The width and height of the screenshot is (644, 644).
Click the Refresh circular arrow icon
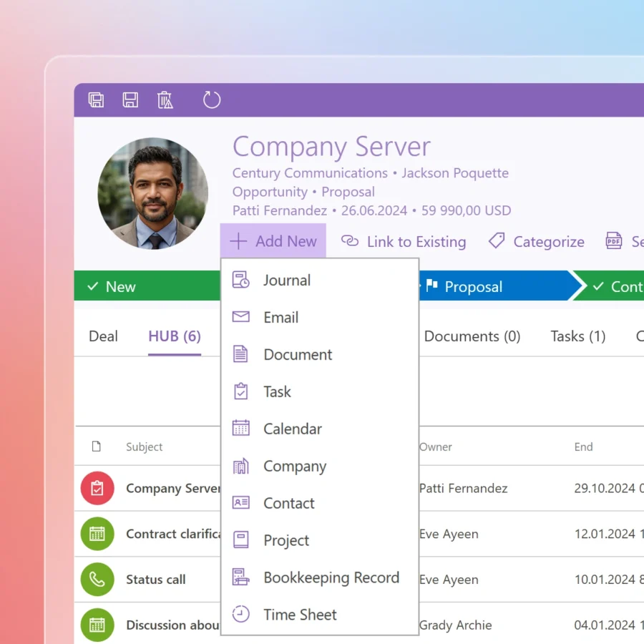(x=212, y=100)
